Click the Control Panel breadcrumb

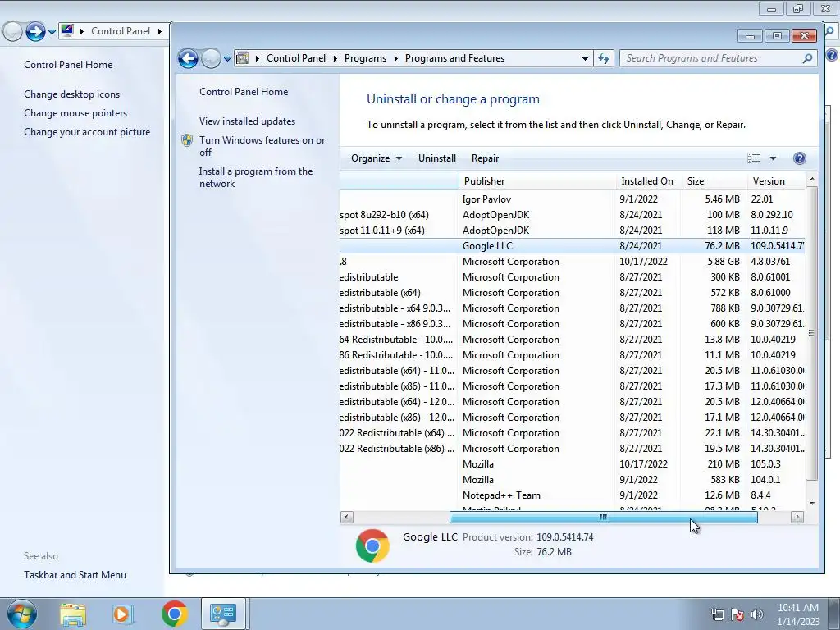[295, 58]
